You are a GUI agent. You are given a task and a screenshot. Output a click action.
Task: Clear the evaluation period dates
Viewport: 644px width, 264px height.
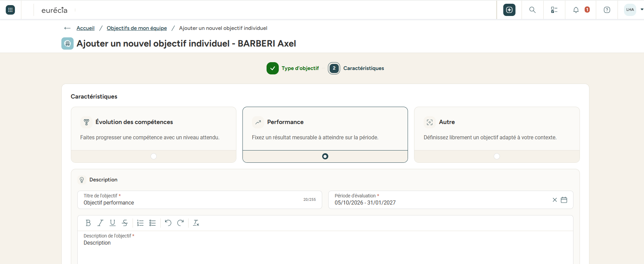tap(555, 200)
